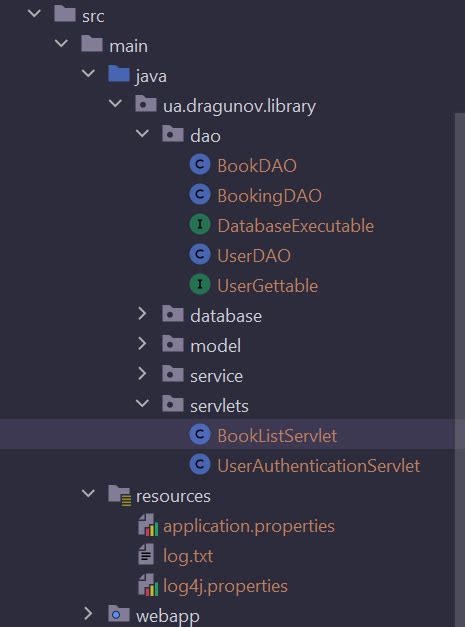465x627 pixels.
Task: Click the webapp web folder icon
Action: pyautogui.click(x=118, y=614)
